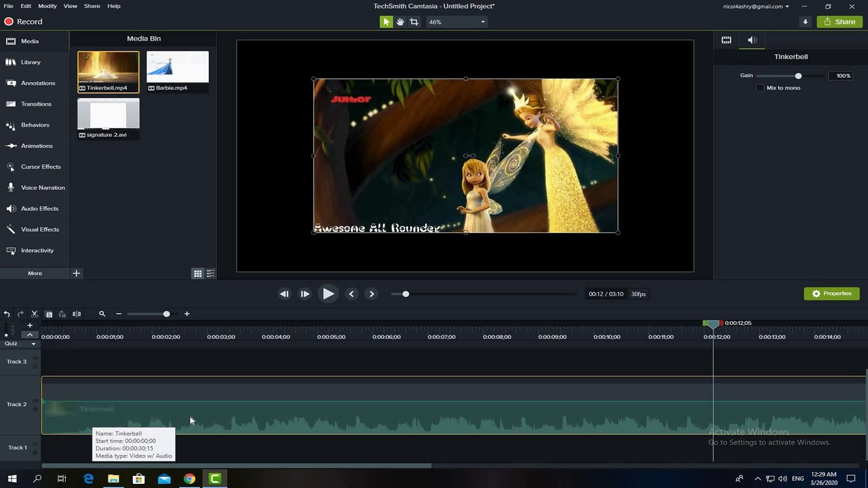Click the main Play button
The height and width of the screenshot is (488, 868).
pyautogui.click(x=328, y=294)
